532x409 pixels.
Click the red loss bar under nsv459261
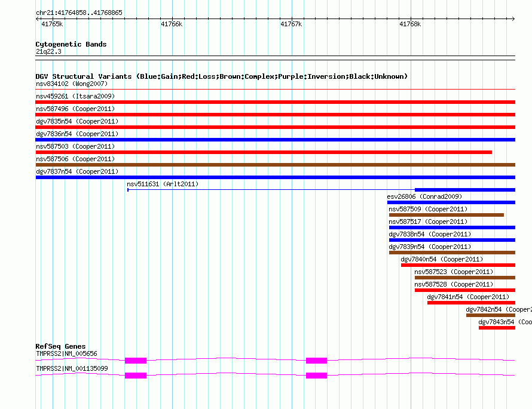coord(275,102)
